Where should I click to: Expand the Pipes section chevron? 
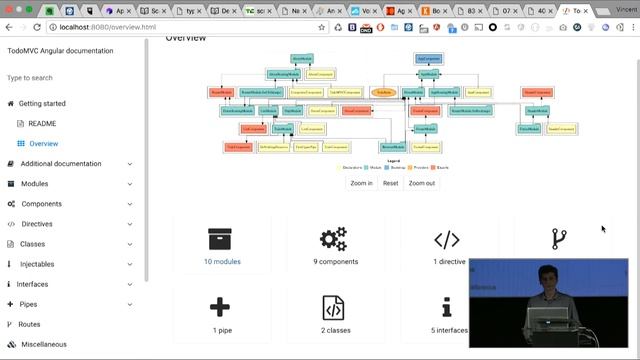click(x=130, y=304)
